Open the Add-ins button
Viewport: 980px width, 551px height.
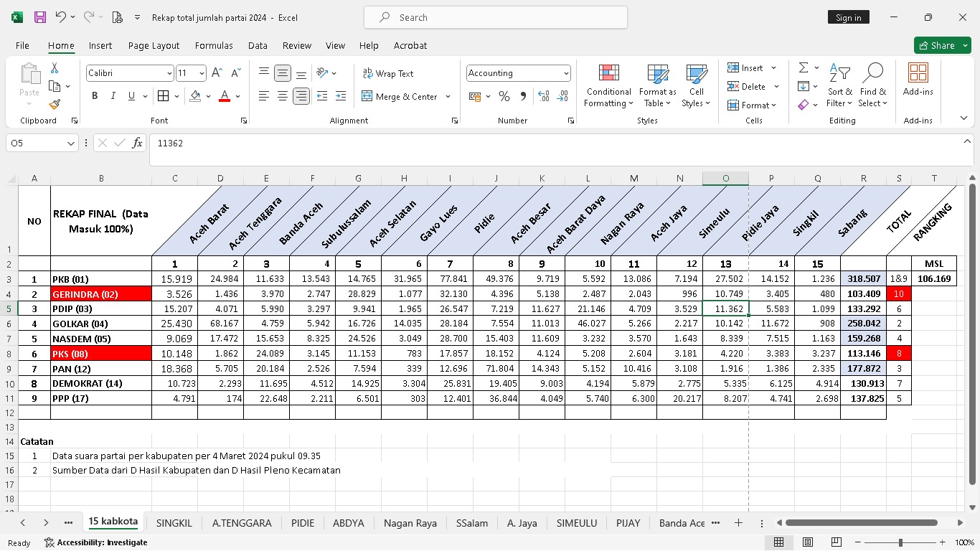[x=918, y=80]
